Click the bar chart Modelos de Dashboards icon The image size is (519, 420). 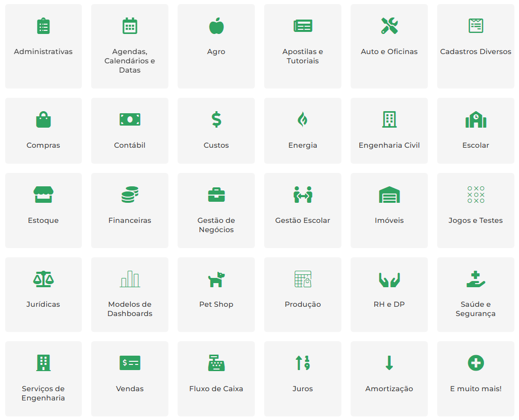point(130,279)
